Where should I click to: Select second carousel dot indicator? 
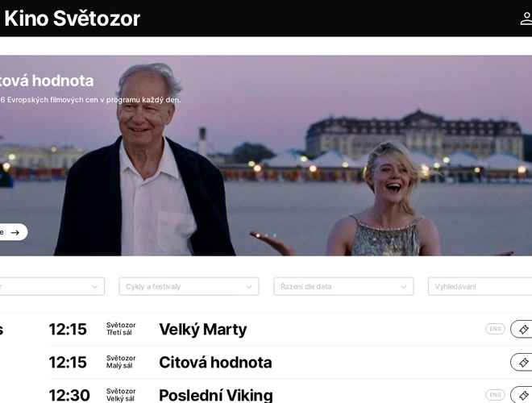click(266, 235)
